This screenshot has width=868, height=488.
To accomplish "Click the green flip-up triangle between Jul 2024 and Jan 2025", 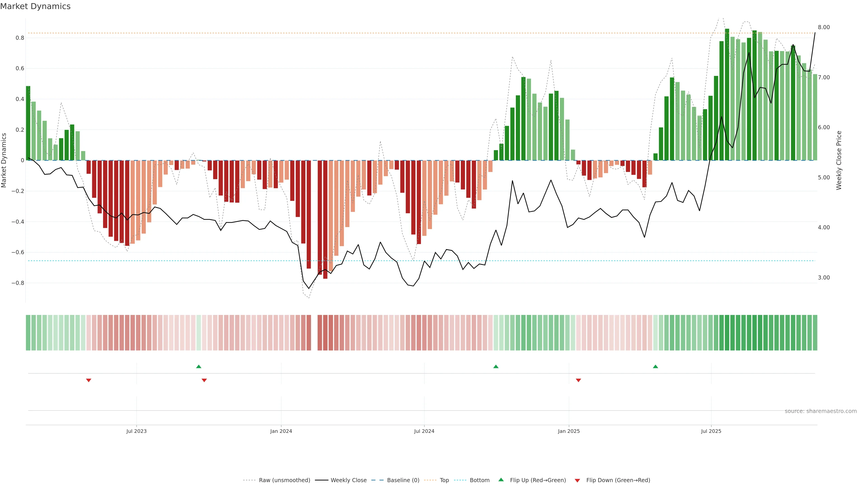I will coord(496,366).
